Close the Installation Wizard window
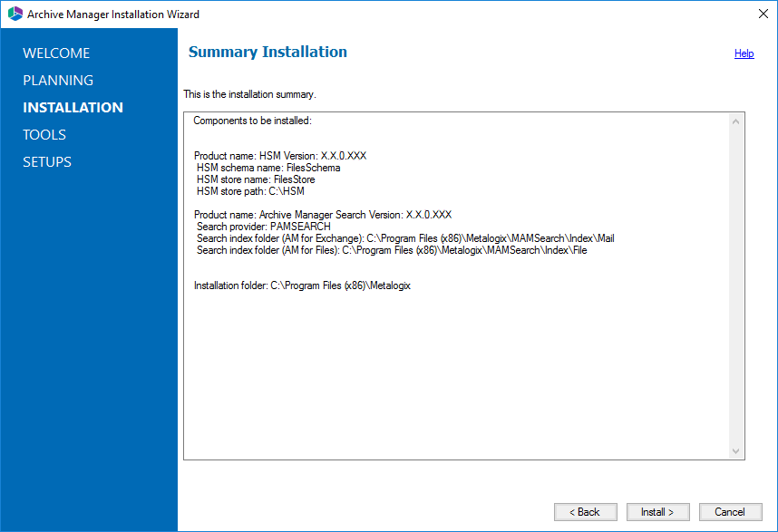The height and width of the screenshot is (532, 778). coord(763,14)
